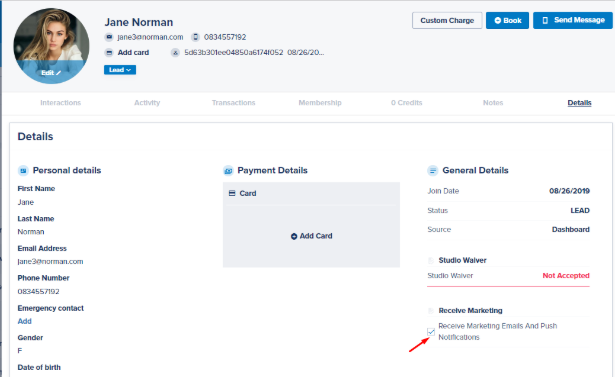Open the Lead status dropdown
Image resolution: width=615 pixels, height=382 pixels.
coord(120,70)
